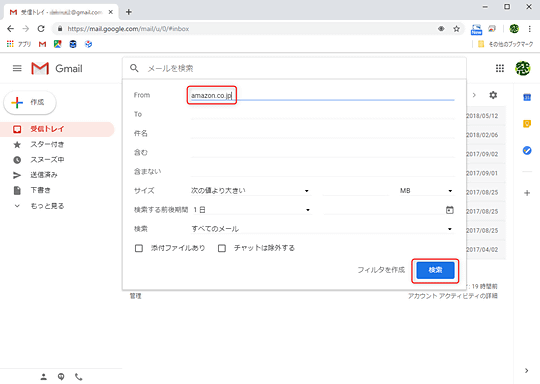Open その他のブックマーク folder
Viewport: 540px width, 384px height.
[506, 44]
